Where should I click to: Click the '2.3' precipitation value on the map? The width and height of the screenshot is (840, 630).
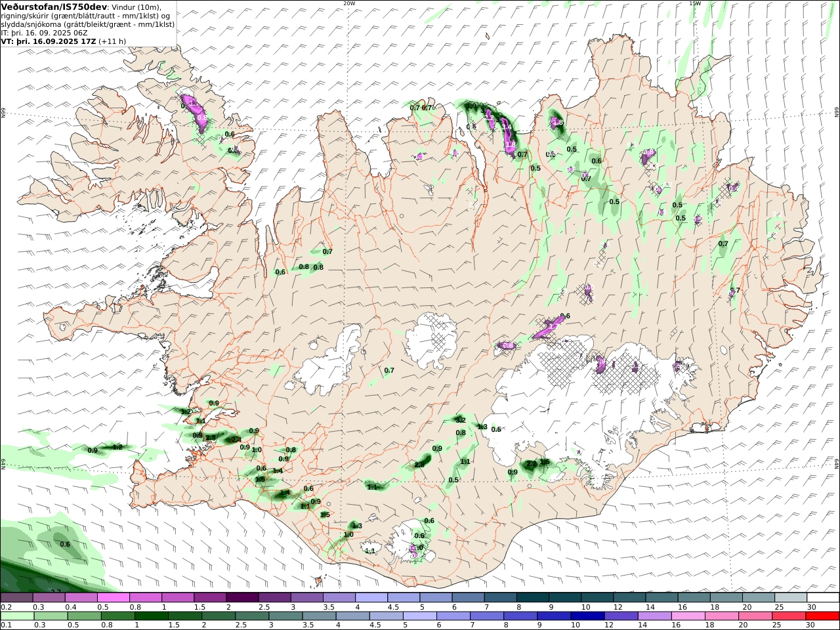(x=210, y=438)
